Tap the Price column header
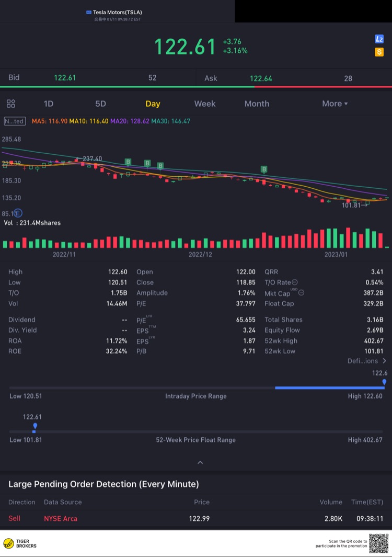 pos(202,502)
